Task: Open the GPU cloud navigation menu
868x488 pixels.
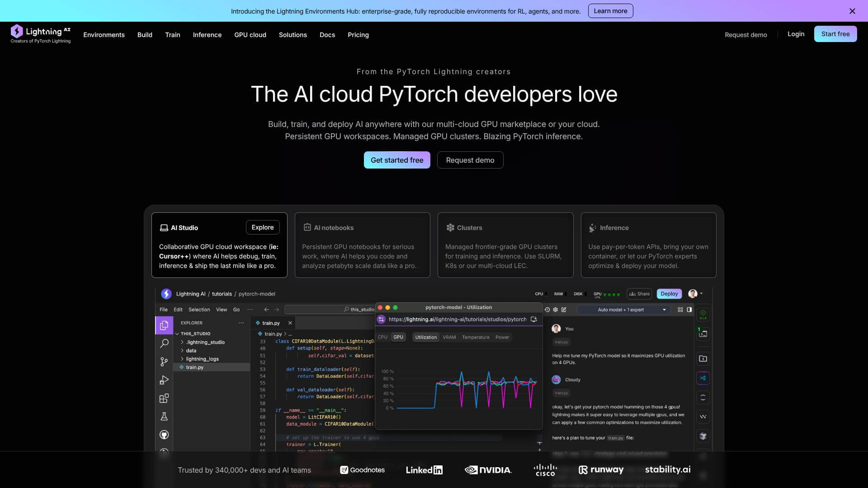Action: (250, 35)
